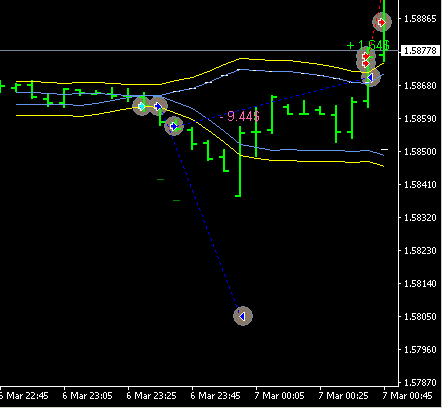Image resolution: width=443 pixels, height=408 pixels.
Task: Select the red arrow marker near 1.58865
Action: pyautogui.click(x=382, y=22)
